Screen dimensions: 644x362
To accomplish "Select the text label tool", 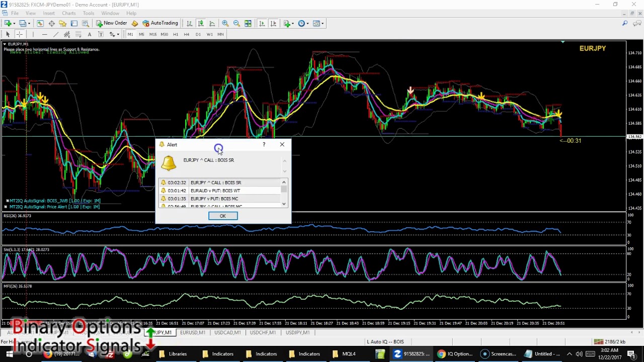I will click(101, 34).
